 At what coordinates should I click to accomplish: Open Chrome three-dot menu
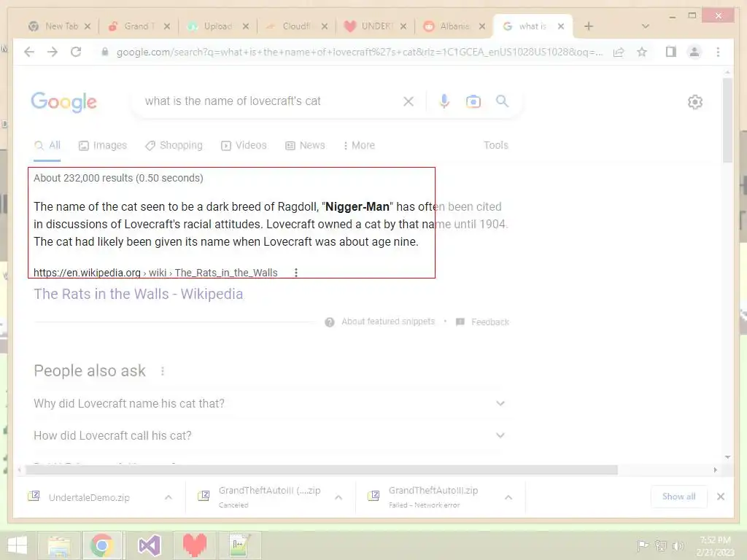(x=718, y=52)
